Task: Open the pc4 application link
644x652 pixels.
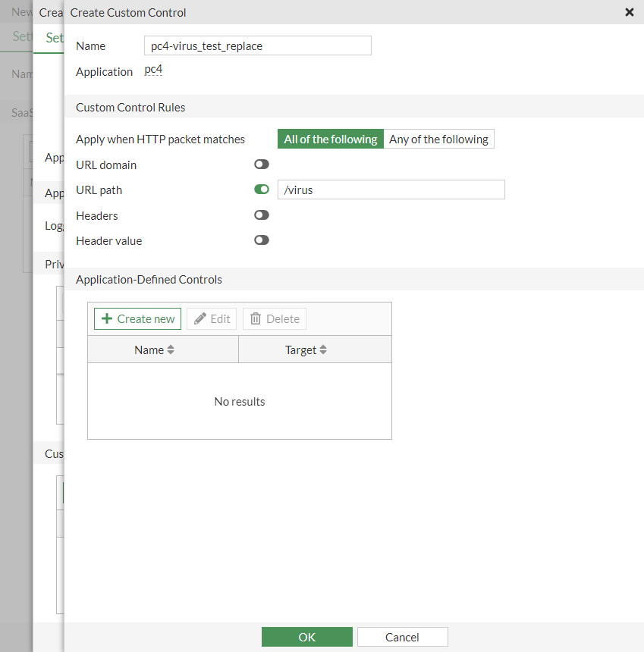Action: click(x=152, y=69)
